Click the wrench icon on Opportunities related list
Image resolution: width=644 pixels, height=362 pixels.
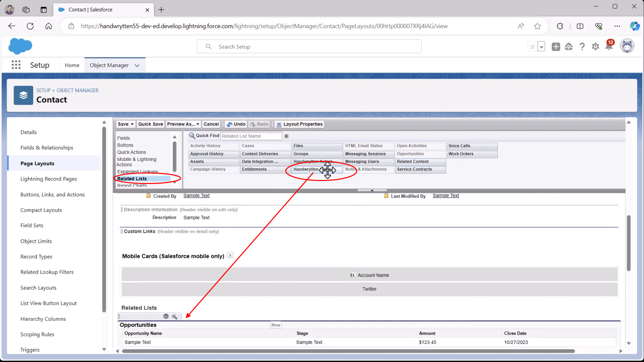175,317
